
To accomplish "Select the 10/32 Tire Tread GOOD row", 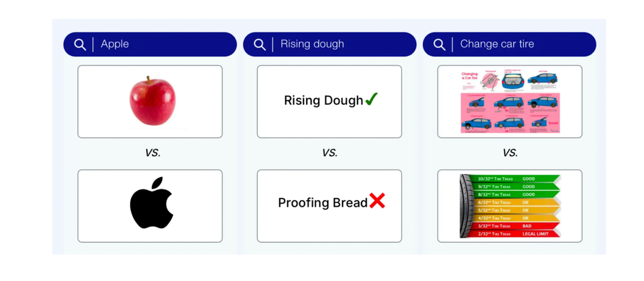I will (515, 178).
